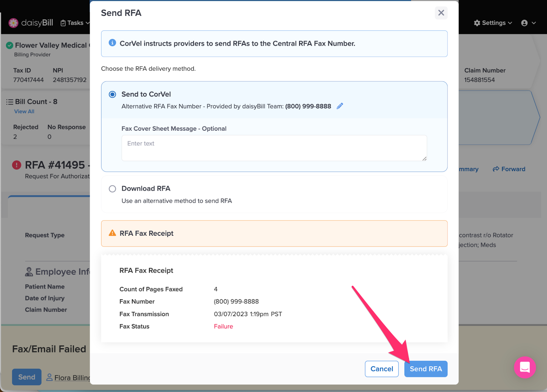Image resolution: width=547 pixels, height=392 pixels.
Task: Click the bold alternative fax number (800) 999-8888
Action: click(x=308, y=106)
